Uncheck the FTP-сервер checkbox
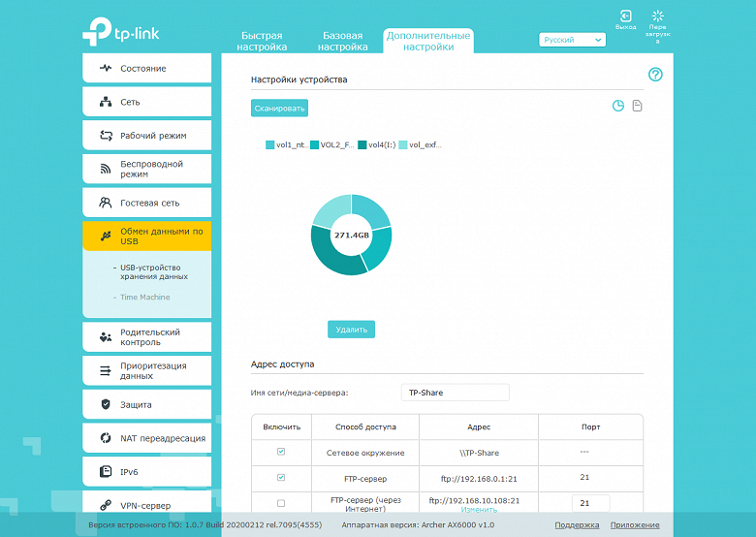Screen dimensions: 756x537 click(281, 477)
